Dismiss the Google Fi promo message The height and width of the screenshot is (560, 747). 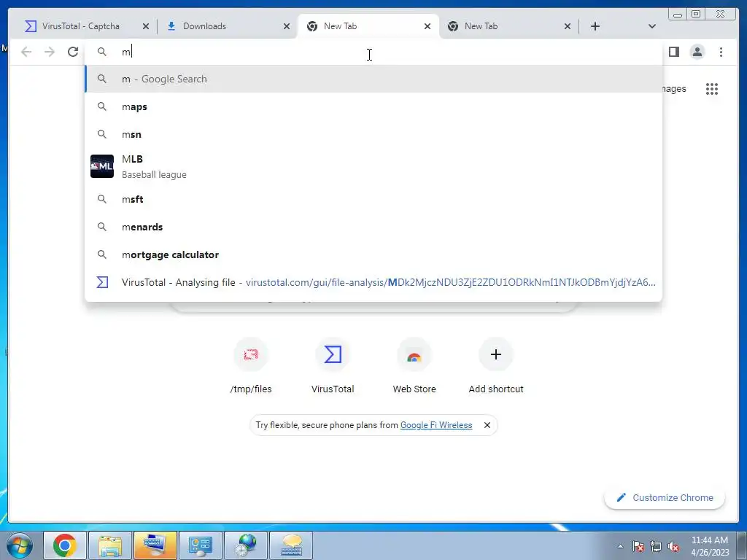[487, 425]
